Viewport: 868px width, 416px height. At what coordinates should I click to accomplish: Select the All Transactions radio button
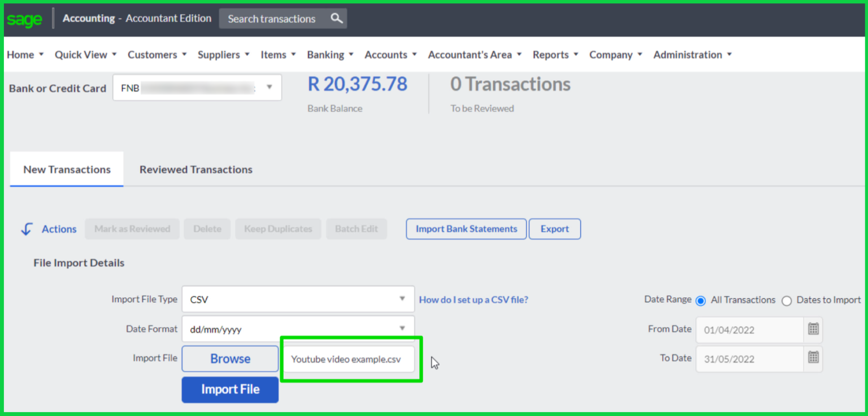click(x=701, y=301)
